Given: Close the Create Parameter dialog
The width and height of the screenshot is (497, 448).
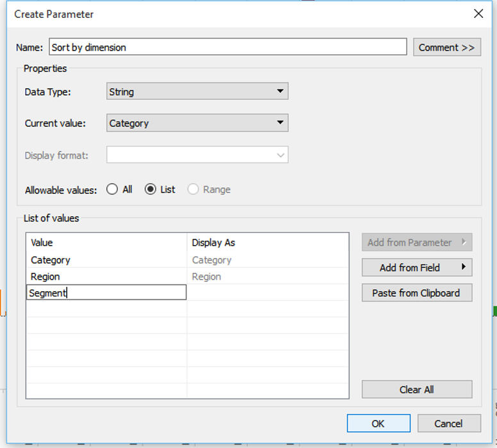Looking at the screenshot, I should (478, 13).
